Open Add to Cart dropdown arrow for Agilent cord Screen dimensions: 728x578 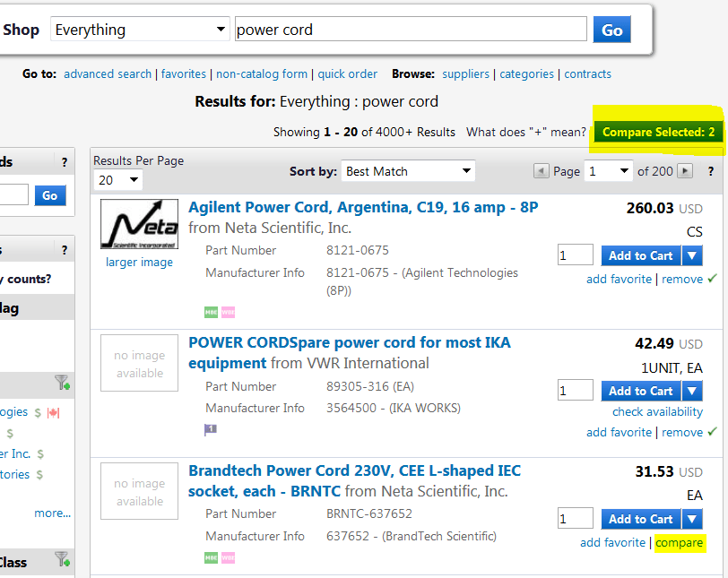(x=692, y=255)
